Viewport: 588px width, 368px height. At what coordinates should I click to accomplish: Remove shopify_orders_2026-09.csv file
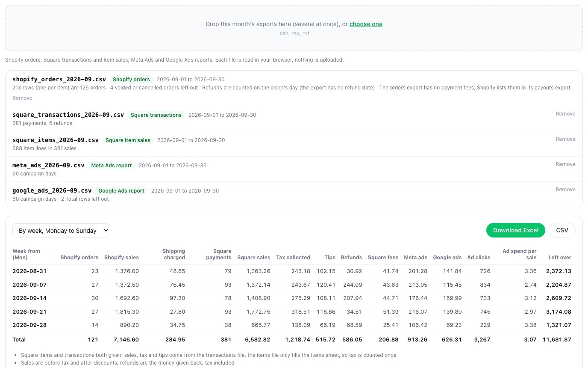(x=22, y=98)
